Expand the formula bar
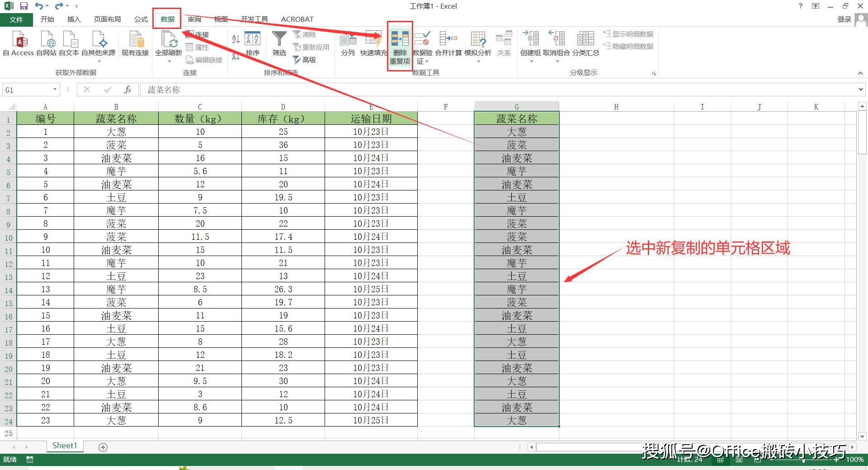Viewport: 868px width, 470px height. (860, 90)
